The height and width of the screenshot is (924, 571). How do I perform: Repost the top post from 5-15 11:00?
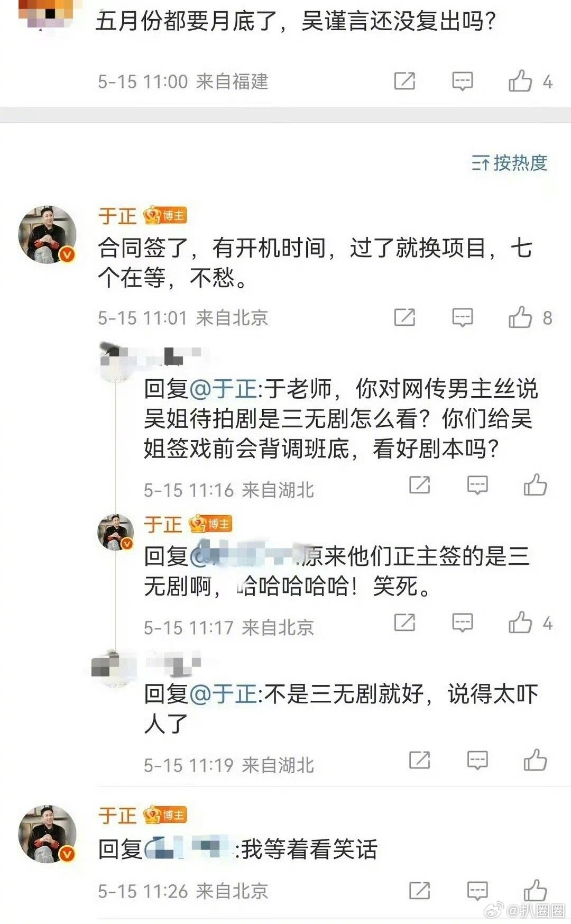[x=405, y=81]
